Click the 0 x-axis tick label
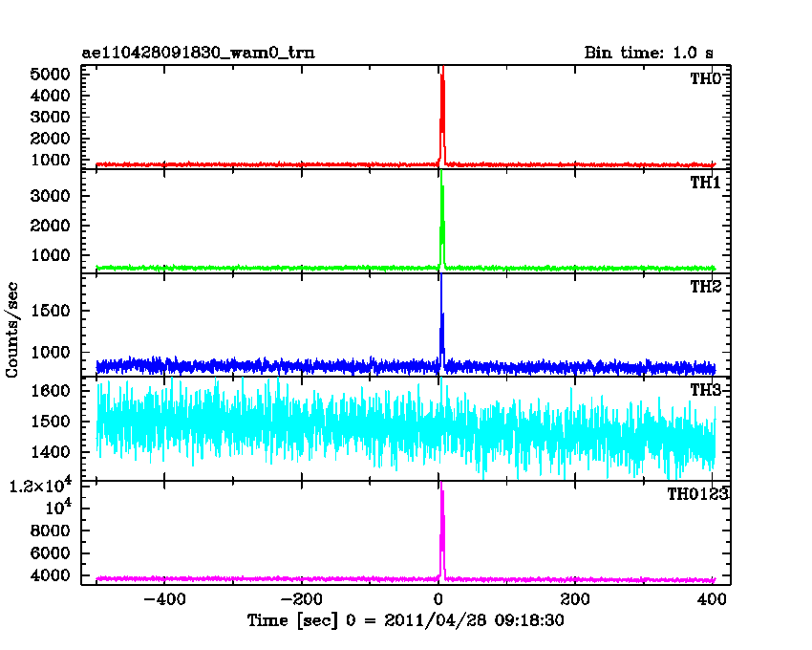Screen dimensions: 812x650 438,599
